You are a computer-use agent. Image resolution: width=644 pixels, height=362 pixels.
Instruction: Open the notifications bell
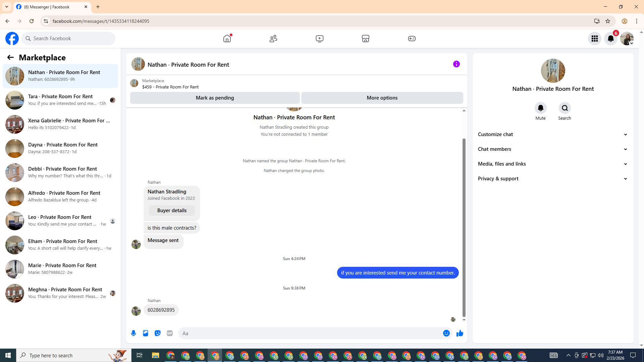pyautogui.click(x=611, y=39)
